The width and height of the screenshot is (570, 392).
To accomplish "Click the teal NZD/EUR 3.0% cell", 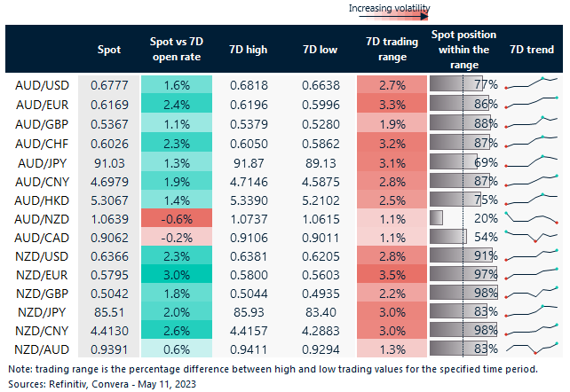I will tap(177, 274).
